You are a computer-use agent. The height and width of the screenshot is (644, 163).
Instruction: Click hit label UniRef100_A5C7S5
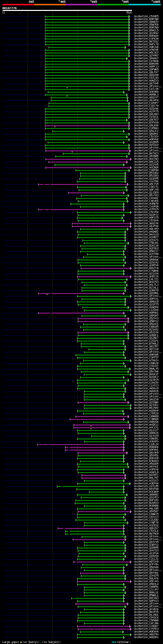click(146, 184)
